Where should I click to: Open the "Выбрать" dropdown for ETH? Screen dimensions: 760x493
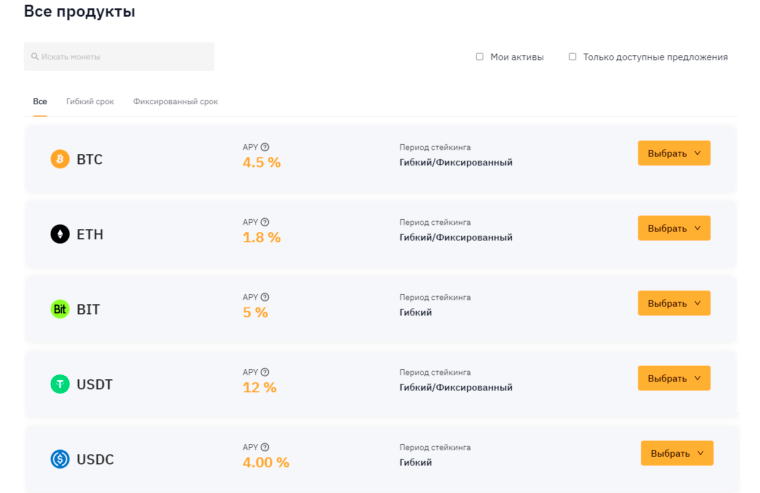[674, 228]
